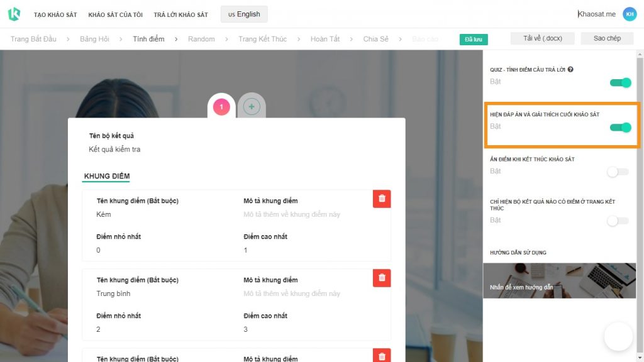The width and height of the screenshot is (644, 362).
Task: Open the usage guide thumbnail
Action: click(x=559, y=281)
